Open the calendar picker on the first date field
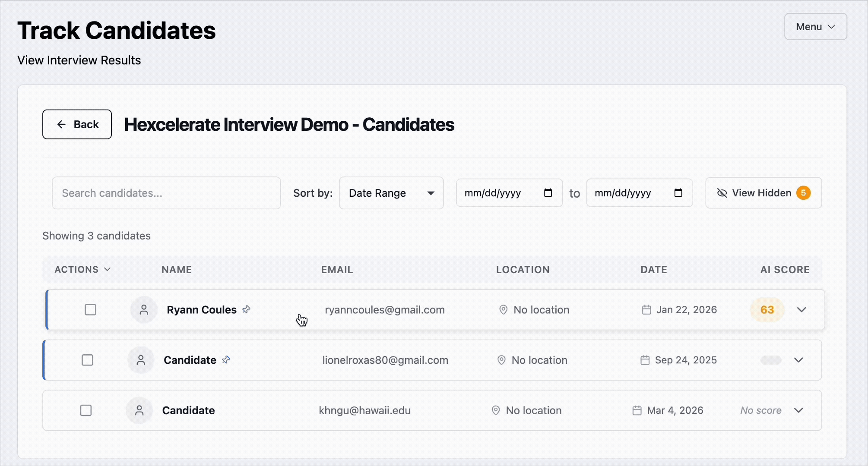868x466 pixels. (548, 193)
